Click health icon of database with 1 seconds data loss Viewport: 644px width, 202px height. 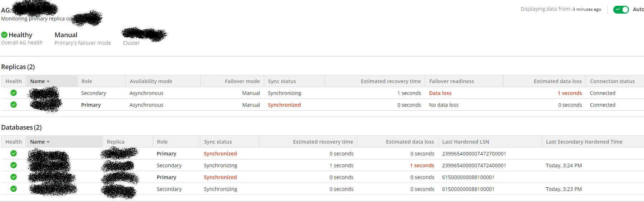[14, 165]
